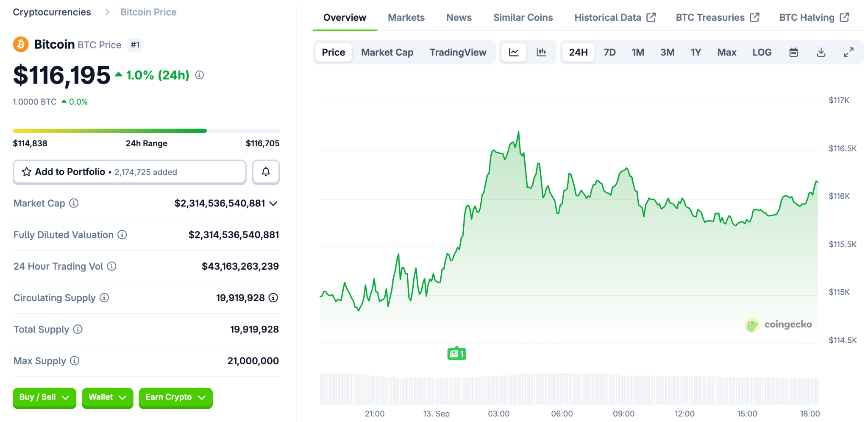Click the news event marker on chart
Viewport: 868px width, 422px height.
[x=456, y=353]
